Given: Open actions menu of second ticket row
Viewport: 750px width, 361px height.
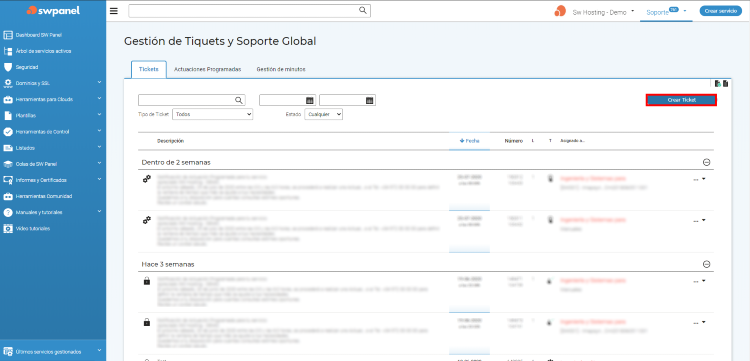Looking at the screenshot, I should pos(699,220).
